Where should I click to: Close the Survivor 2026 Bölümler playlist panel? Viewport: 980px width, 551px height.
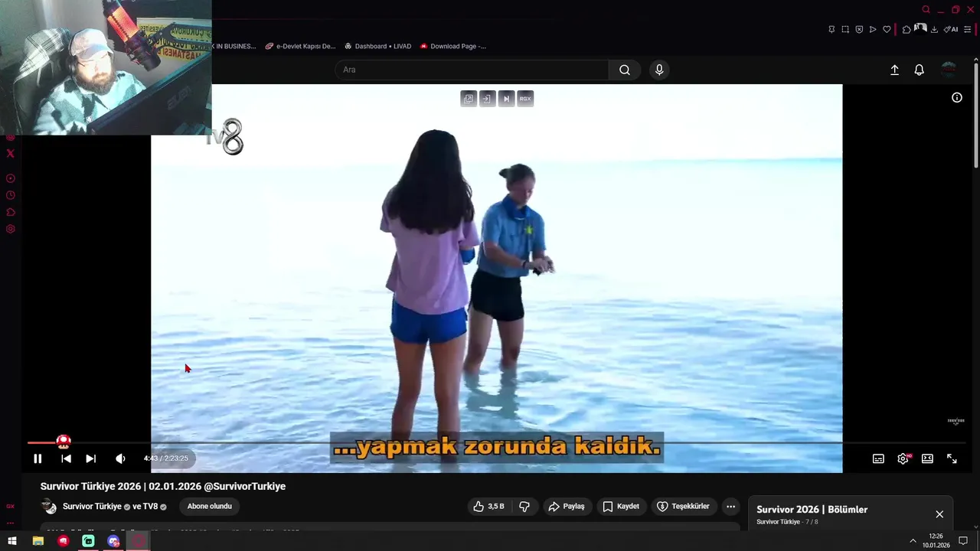pos(939,514)
